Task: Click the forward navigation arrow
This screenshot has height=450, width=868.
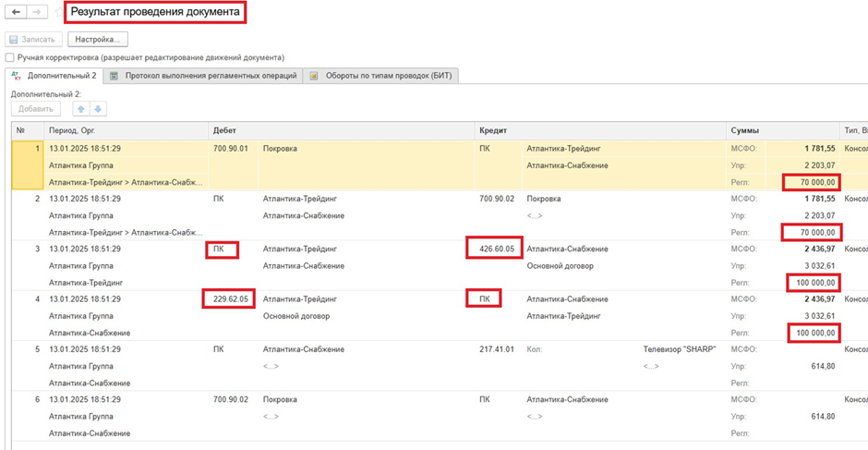Action: pyautogui.click(x=37, y=12)
